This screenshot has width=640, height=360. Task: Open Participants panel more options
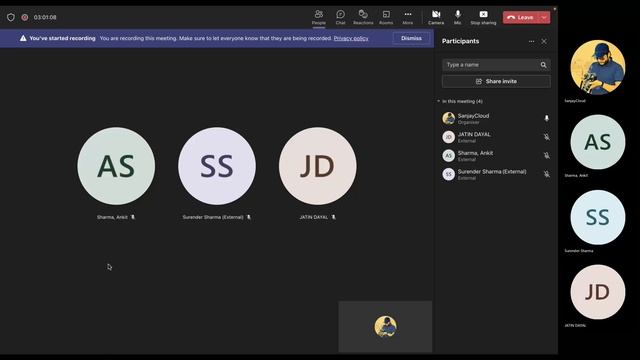[x=531, y=41]
